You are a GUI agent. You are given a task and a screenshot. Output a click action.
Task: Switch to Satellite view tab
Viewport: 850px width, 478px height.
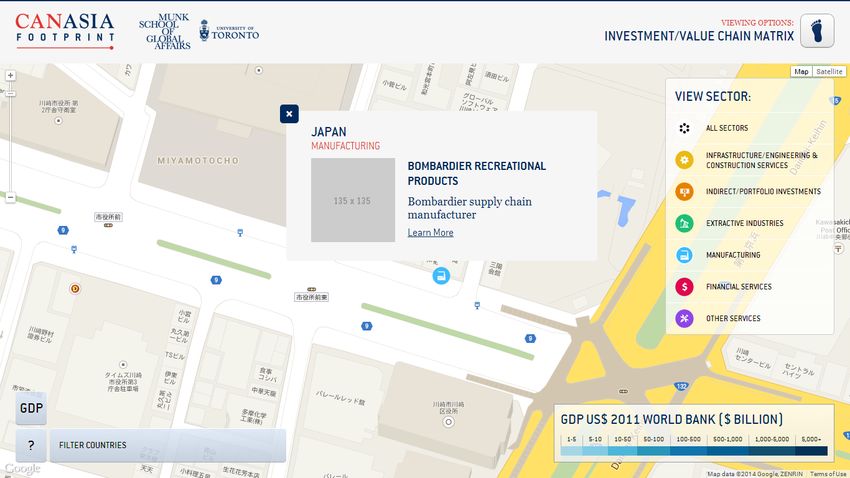(829, 72)
